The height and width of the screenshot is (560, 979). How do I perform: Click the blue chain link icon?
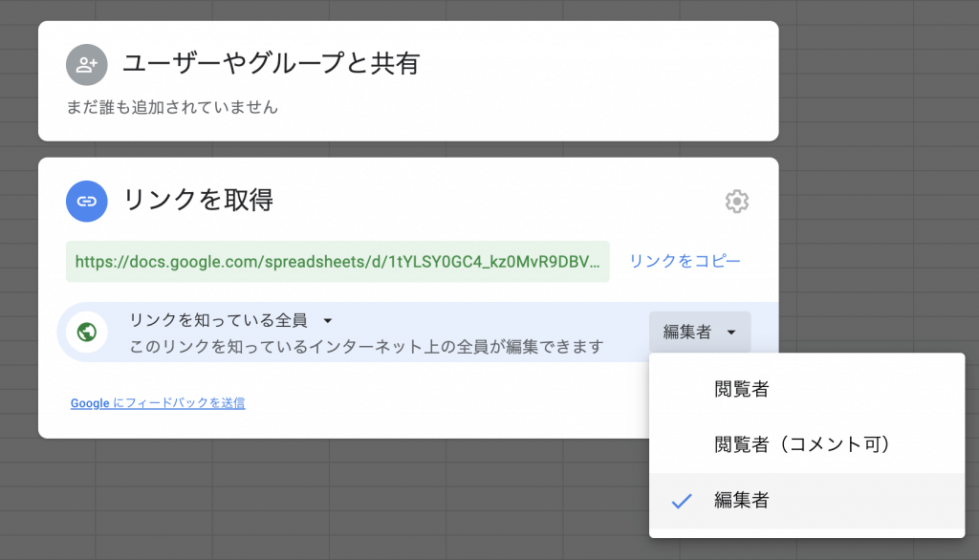87,201
